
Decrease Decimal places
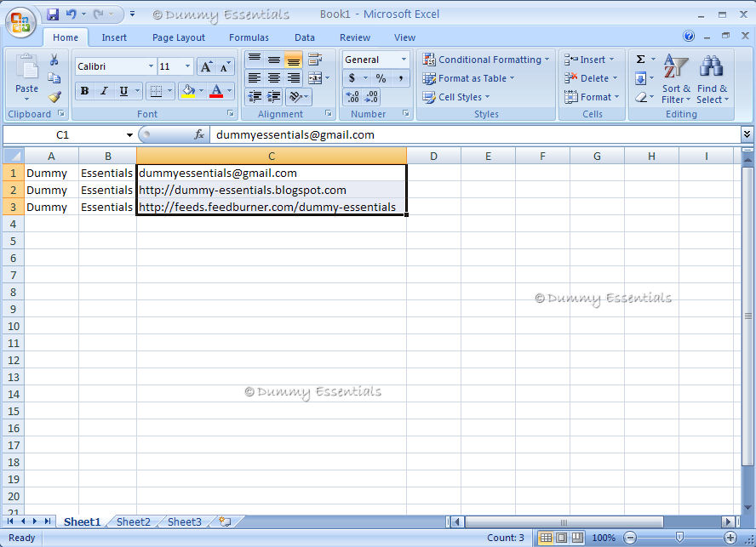click(371, 97)
